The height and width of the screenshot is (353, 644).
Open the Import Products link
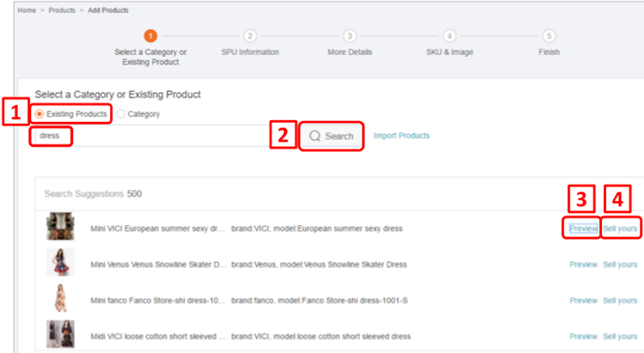point(402,136)
